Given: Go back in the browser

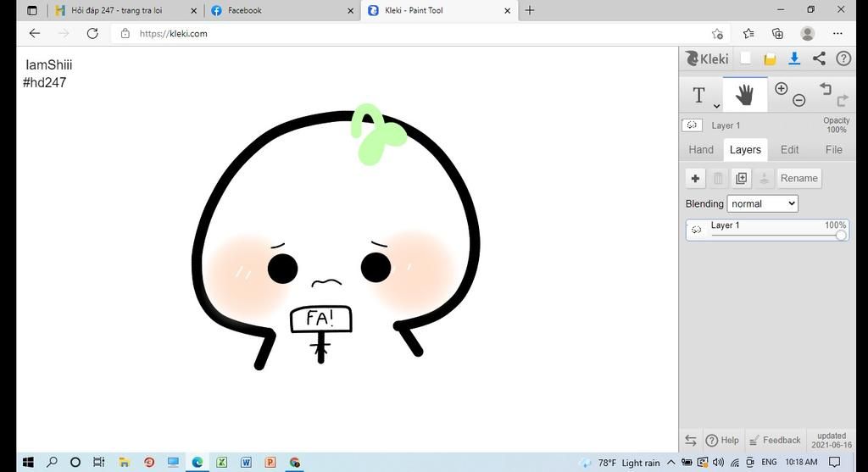Looking at the screenshot, I should (34, 33).
